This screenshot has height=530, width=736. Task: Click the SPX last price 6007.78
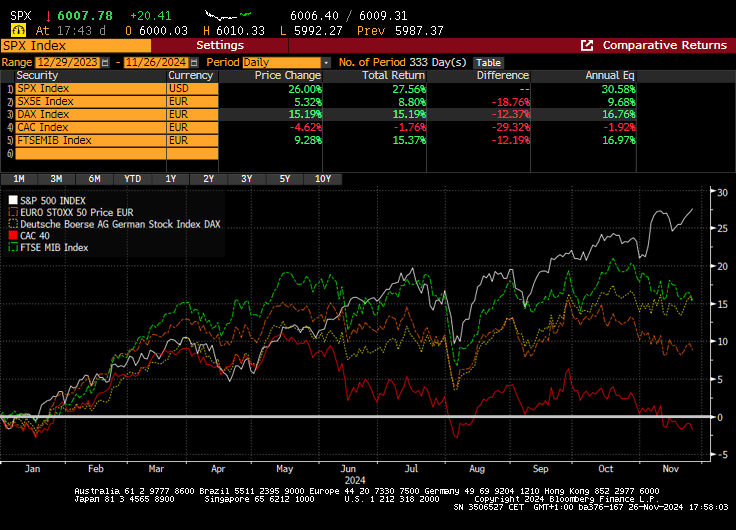coord(85,16)
